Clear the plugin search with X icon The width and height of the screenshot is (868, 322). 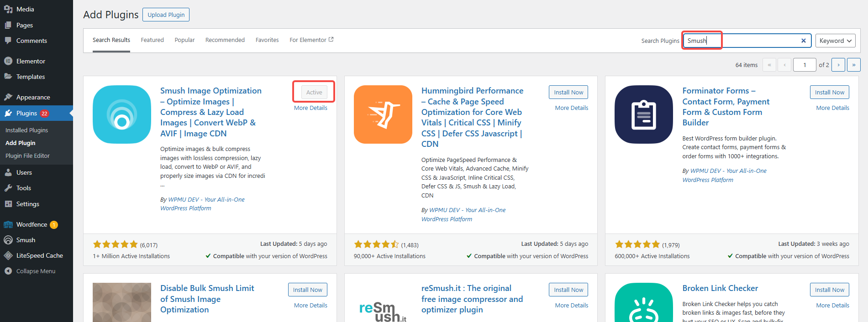[803, 41]
